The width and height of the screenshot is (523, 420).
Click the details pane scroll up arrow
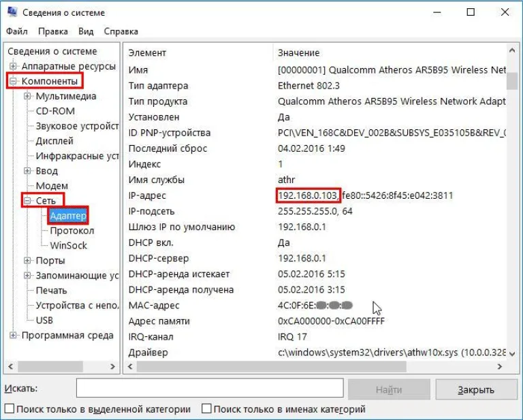(512, 50)
